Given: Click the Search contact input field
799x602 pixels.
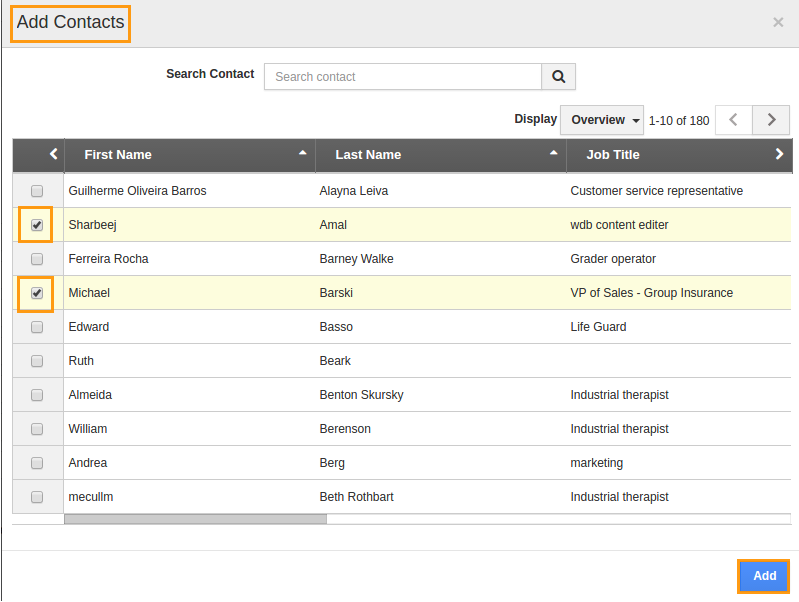Looking at the screenshot, I should pos(402,77).
